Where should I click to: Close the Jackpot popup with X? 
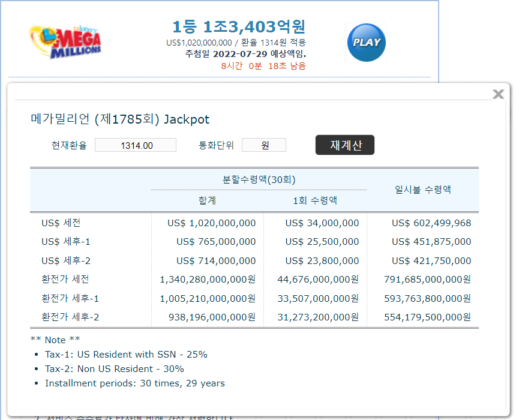click(x=498, y=94)
